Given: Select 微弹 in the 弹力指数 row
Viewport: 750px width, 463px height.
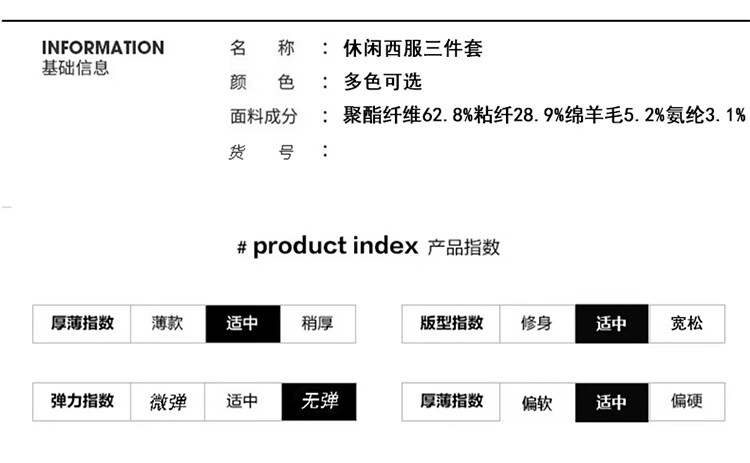Looking at the screenshot, I should click(x=168, y=402).
